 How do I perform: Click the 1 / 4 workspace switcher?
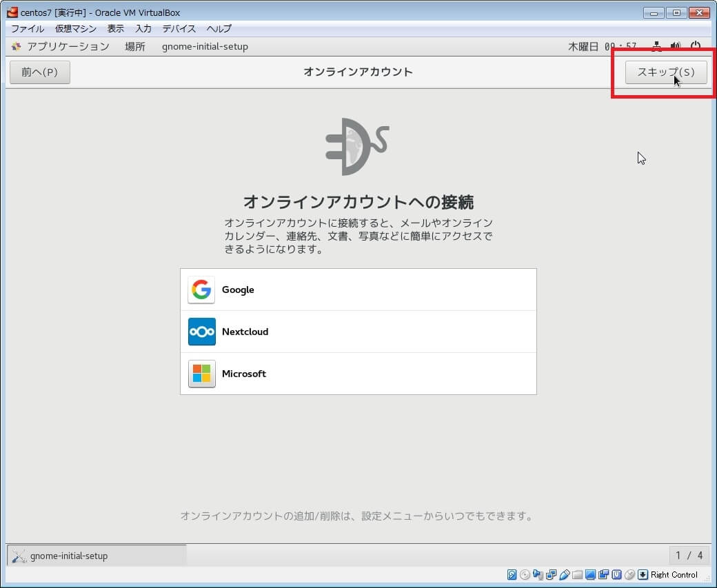[x=689, y=556]
